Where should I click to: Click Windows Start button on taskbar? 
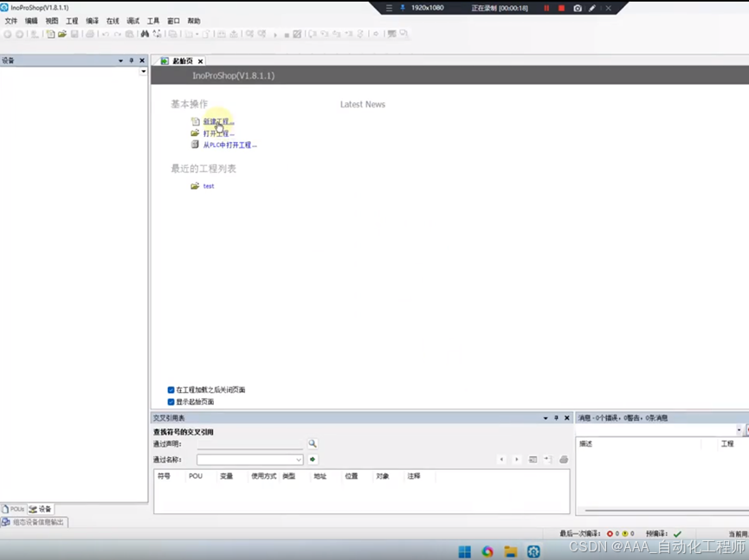click(x=464, y=552)
